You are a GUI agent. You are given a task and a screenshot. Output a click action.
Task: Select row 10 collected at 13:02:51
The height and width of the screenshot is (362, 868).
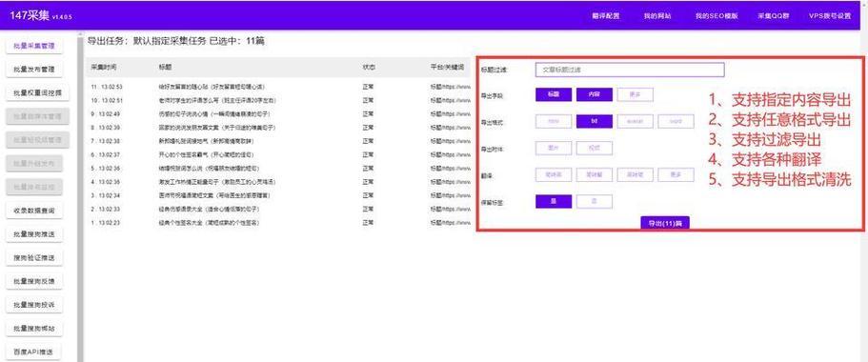(x=279, y=101)
